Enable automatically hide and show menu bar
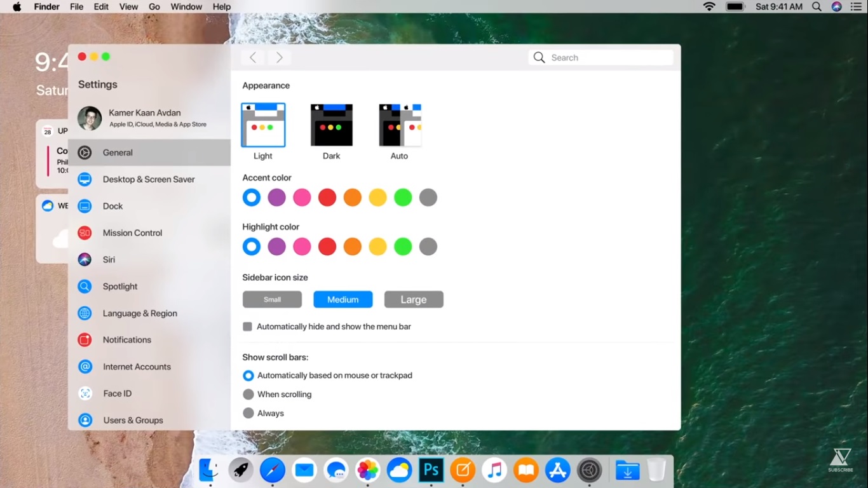Viewport: 868px width, 488px height. coord(248,327)
